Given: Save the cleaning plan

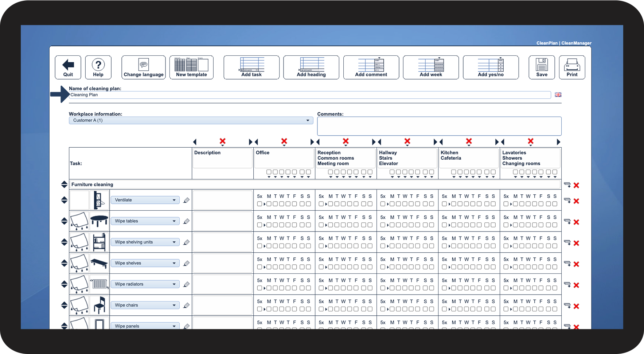Looking at the screenshot, I should [542, 67].
